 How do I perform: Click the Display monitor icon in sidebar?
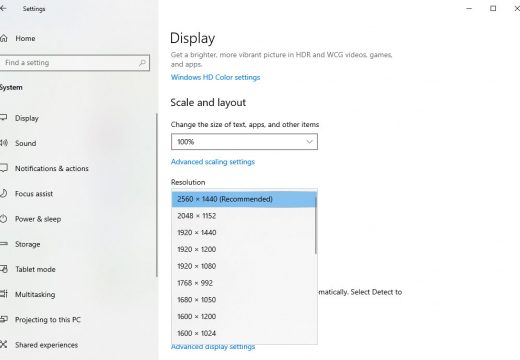pos(3,118)
